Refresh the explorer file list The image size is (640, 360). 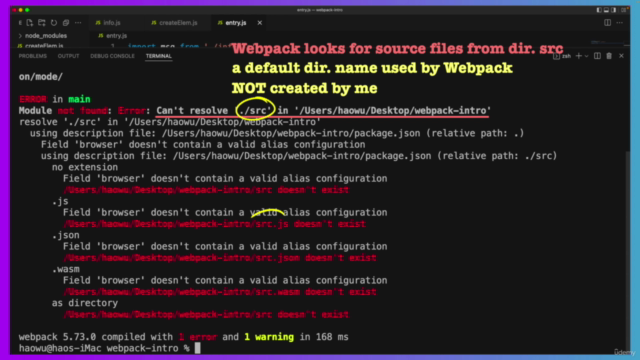coord(54,23)
